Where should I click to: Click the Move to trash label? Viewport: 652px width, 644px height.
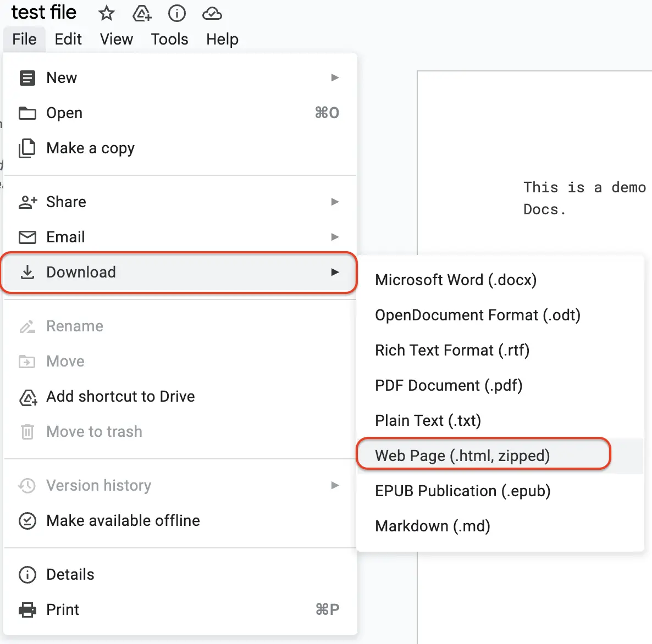(95, 432)
